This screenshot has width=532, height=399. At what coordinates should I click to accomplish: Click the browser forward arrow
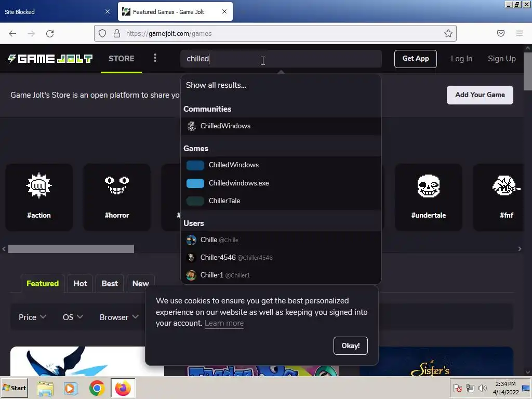tap(31, 34)
